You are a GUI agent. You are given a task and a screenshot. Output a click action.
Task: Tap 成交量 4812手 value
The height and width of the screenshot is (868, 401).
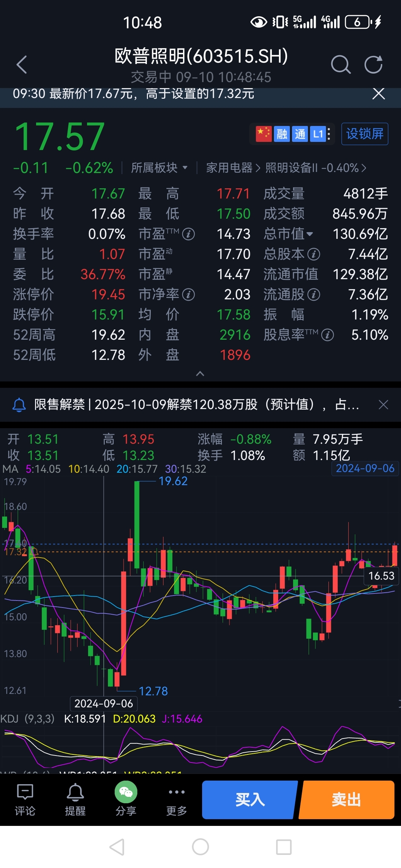click(x=366, y=194)
